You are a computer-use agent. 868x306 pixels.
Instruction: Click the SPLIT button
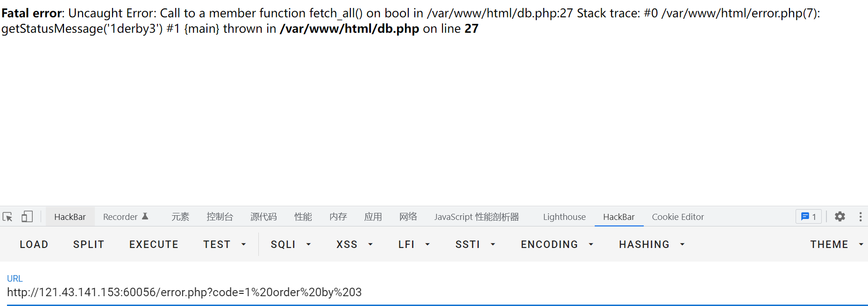(88, 244)
